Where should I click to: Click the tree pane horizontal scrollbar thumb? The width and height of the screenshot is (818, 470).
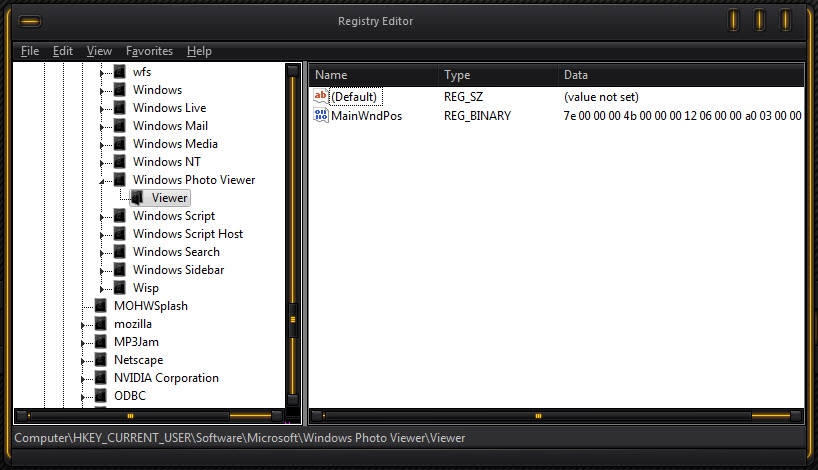[x=130, y=416]
